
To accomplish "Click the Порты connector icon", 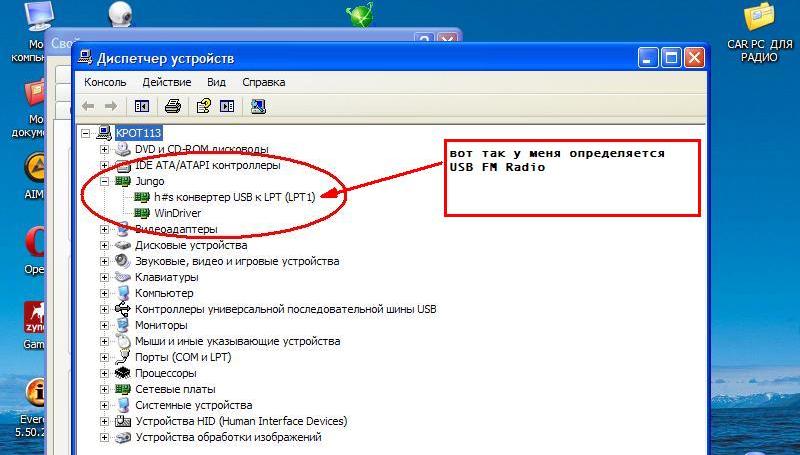I will tap(123, 357).
